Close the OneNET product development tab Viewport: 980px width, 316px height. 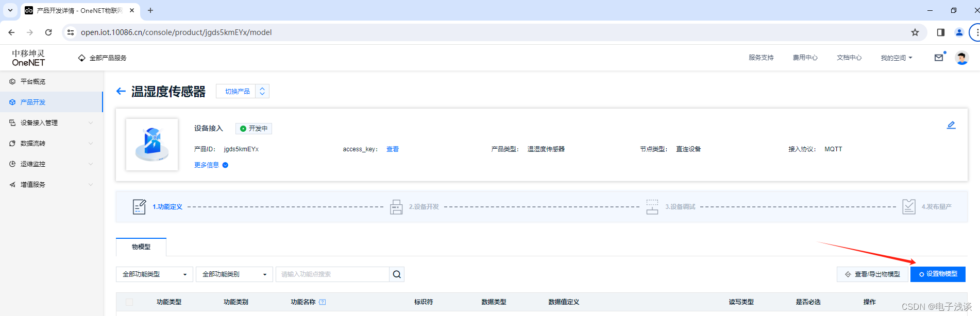132,10
